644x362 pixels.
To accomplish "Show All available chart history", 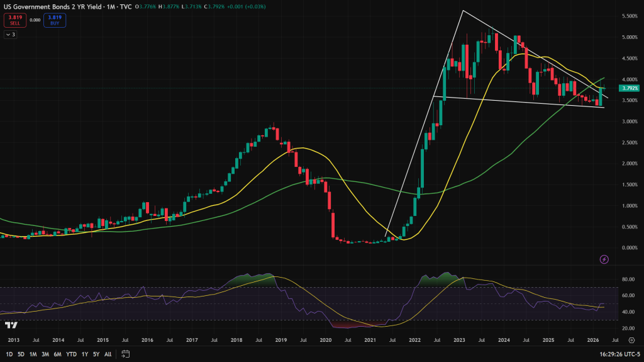I will click(x=108, y=354).
